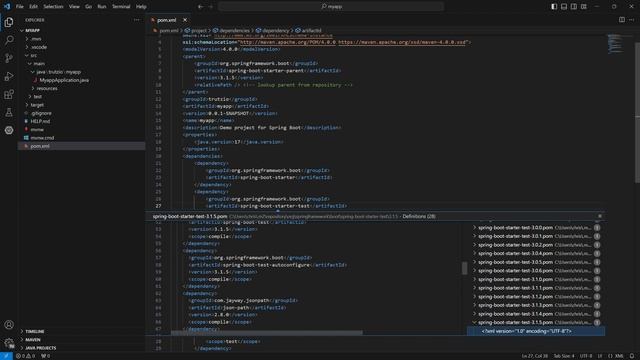Open the Manage gear icon
Viewport: 640px width, 360px height.
click(x=9, y=343)
